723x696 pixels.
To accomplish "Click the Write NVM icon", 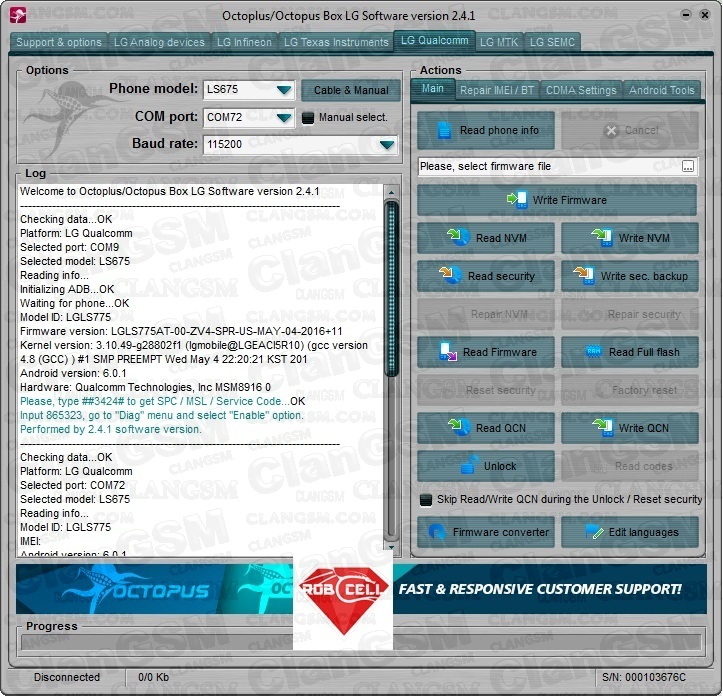I will (602, 238).
